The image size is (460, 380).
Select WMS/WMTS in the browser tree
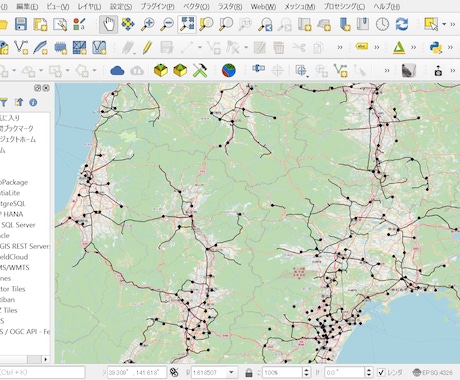15,267
